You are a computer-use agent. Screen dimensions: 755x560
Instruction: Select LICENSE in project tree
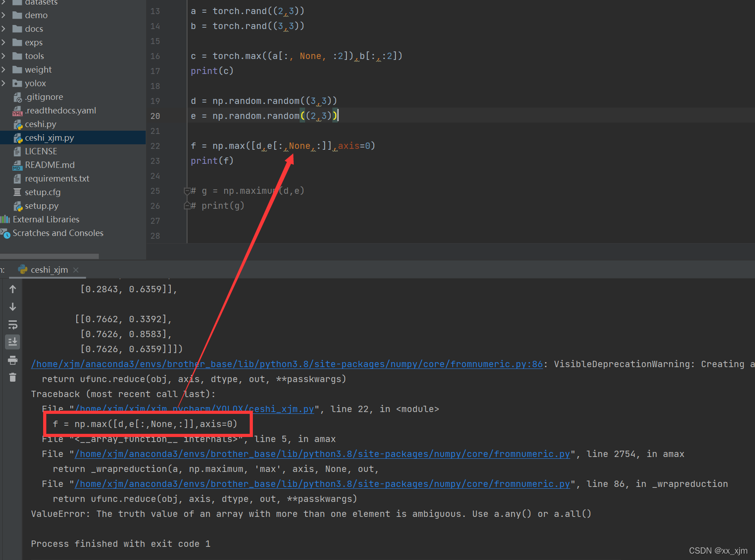41,152
